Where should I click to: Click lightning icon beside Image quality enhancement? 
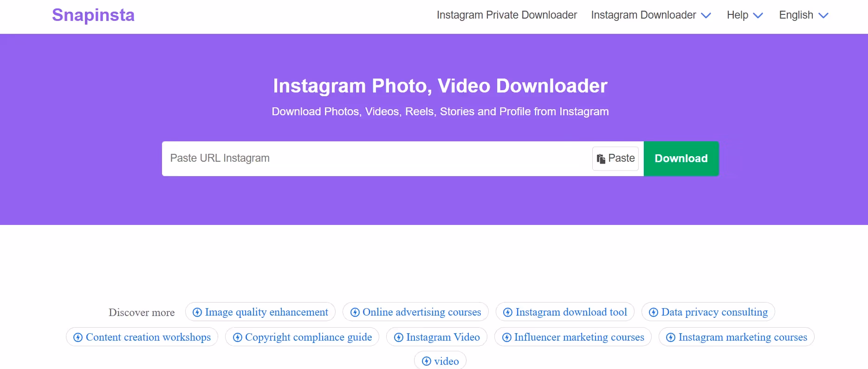coord(197,312)
